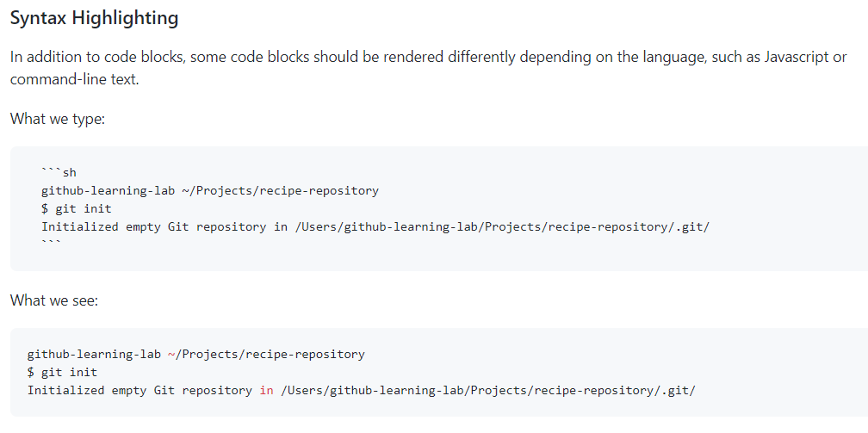This screenshot has height=433, width=868.
Task: Click the 'What we see:' label
Action: (x=54, y=300)
